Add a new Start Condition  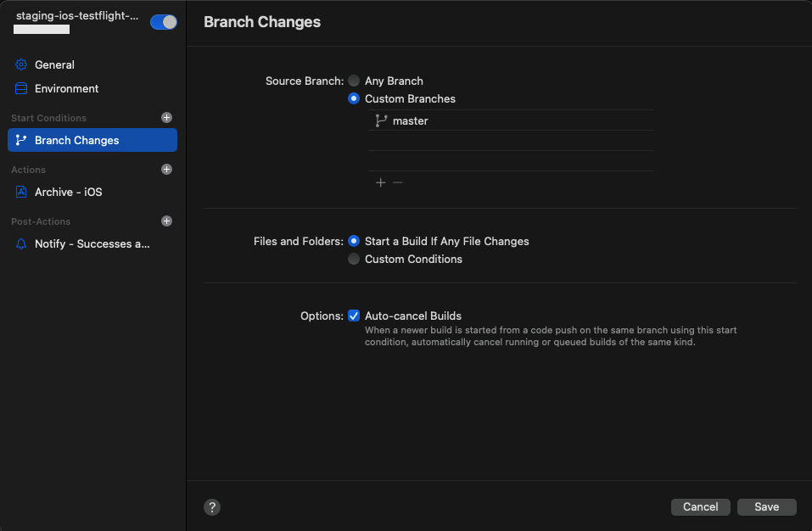click(166, 118)
